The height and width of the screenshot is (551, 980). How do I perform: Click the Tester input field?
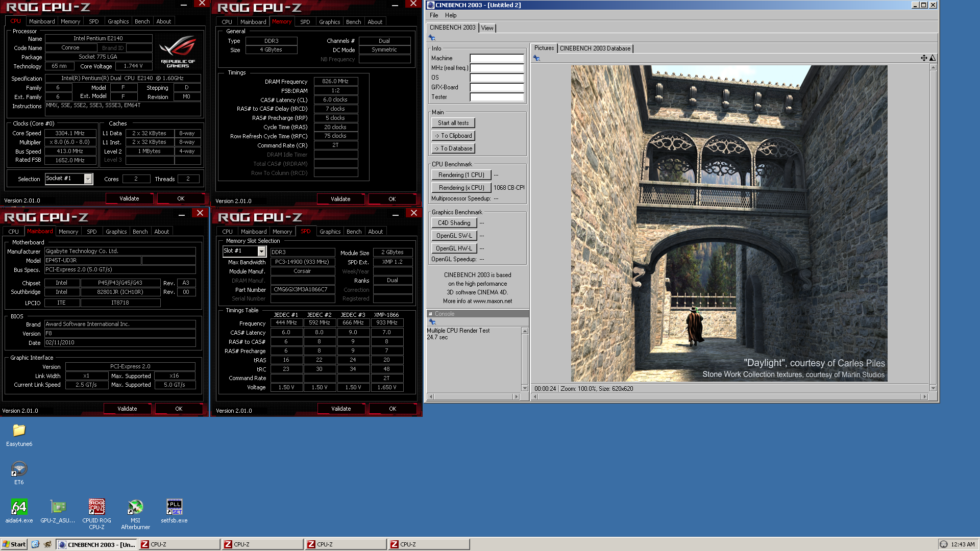click(497, 97)
